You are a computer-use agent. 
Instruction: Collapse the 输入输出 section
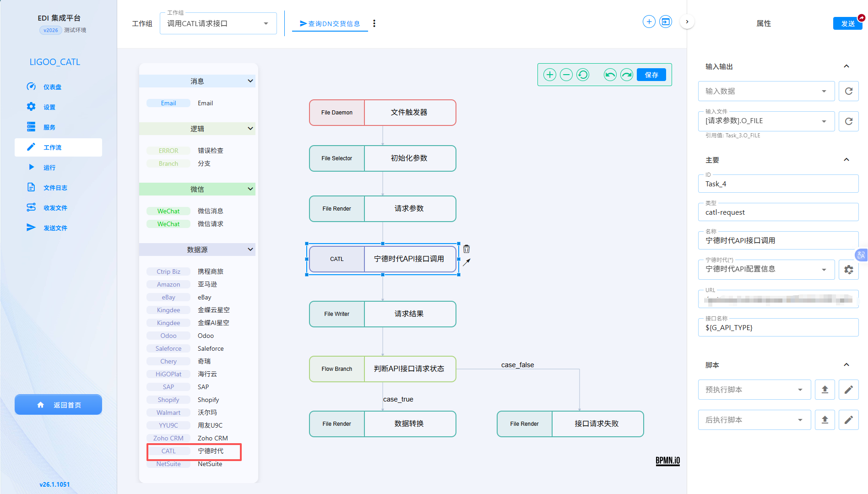[x=846, y=66]
